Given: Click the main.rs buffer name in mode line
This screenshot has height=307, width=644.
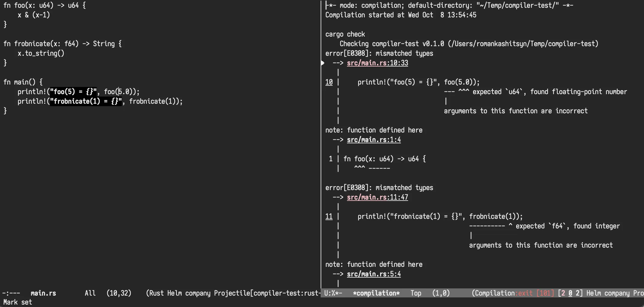Looking at the screenshot, I should pyautogui.click(x=43, y=293).
